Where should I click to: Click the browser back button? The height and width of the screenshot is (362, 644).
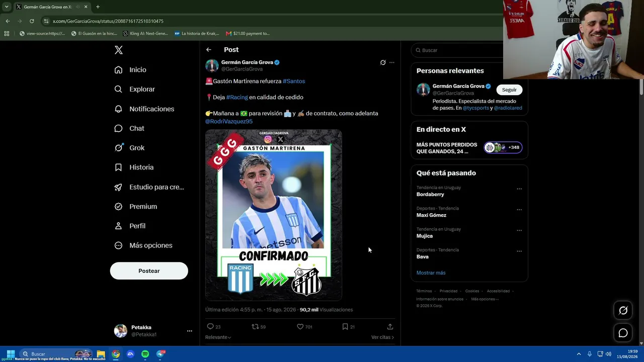pyautogui.click(x=8, y=21)
